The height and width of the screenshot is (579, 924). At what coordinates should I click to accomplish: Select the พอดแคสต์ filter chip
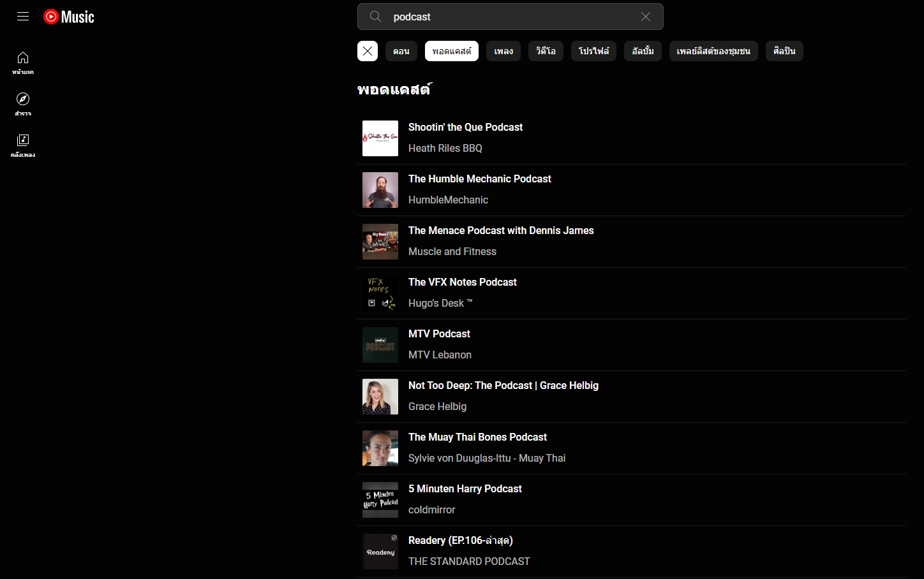point(452,51)
